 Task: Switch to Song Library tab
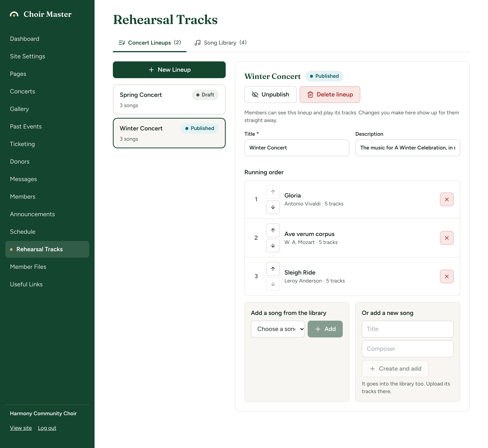220,43
